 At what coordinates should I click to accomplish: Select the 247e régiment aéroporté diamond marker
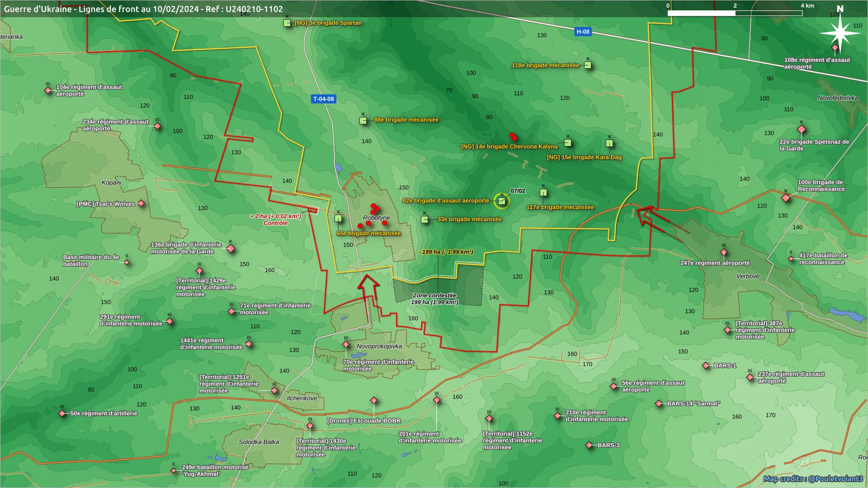click(x=724, y=252)
